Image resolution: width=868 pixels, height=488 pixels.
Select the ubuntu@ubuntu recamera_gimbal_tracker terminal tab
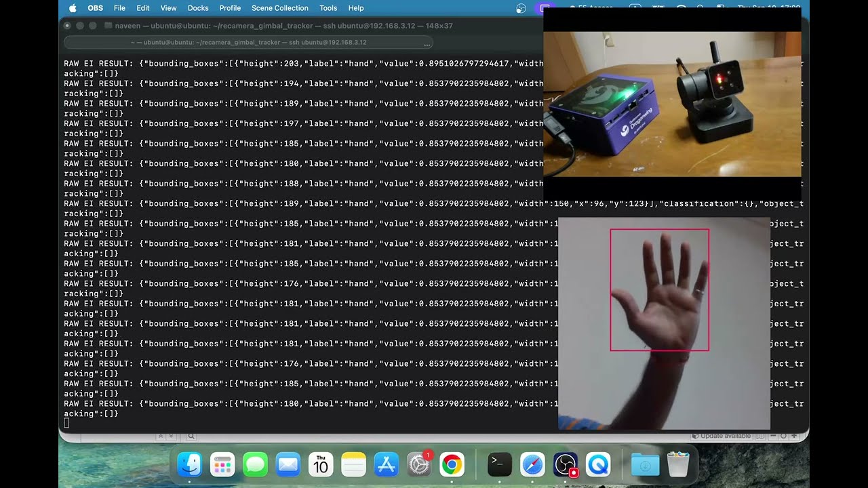pos(248,42)
